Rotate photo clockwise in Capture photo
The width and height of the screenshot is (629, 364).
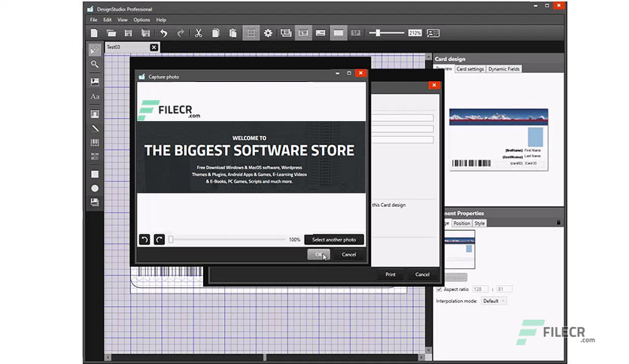(x=160, y=239)
